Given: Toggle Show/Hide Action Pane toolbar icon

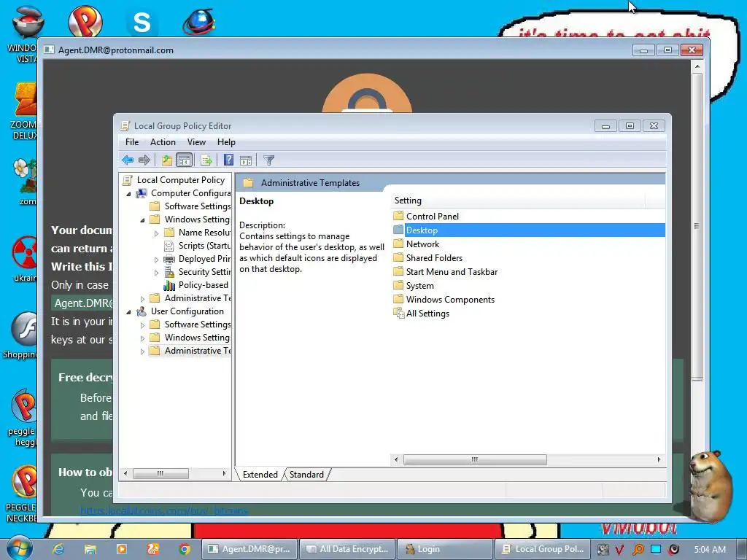Looking at the screenshot, I should 246,160.
